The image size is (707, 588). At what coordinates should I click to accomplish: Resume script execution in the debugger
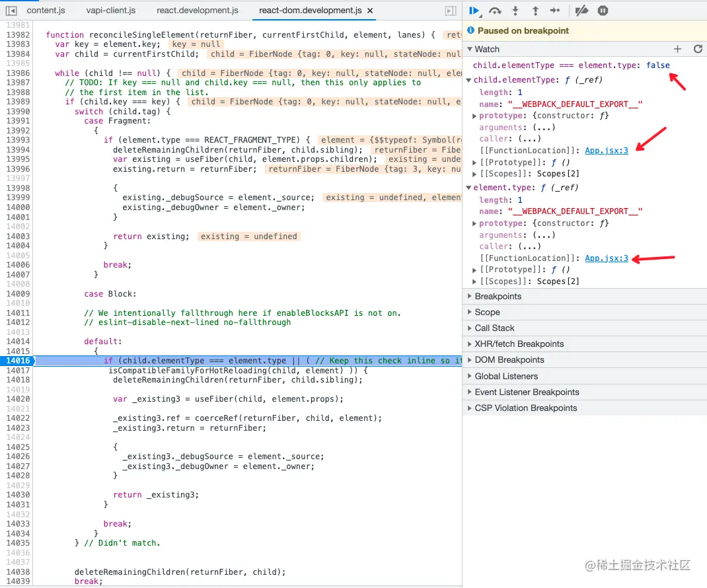(x=475, y=11)
